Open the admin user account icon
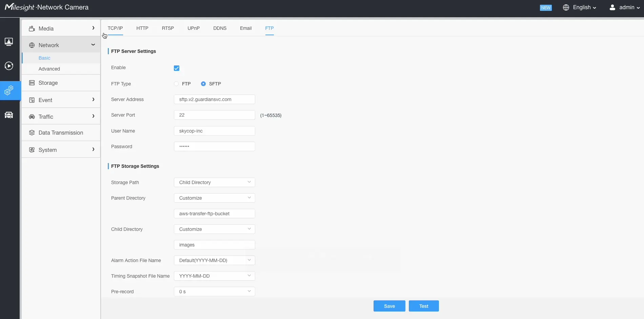This screenshot has width=644, height=319. [x=612, y=7]
